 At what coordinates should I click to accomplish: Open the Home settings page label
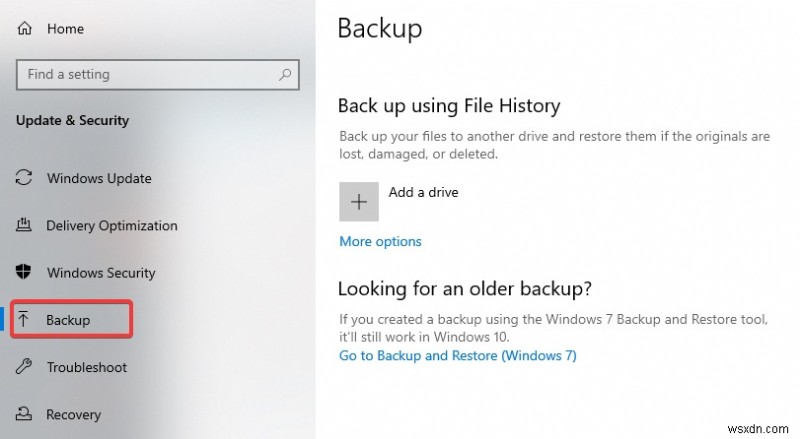[65, 29]
